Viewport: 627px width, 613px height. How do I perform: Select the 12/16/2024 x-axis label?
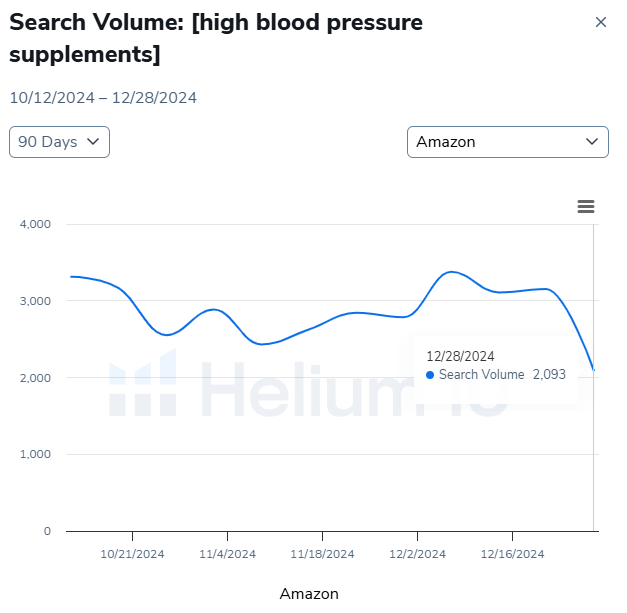click(512, 554)
